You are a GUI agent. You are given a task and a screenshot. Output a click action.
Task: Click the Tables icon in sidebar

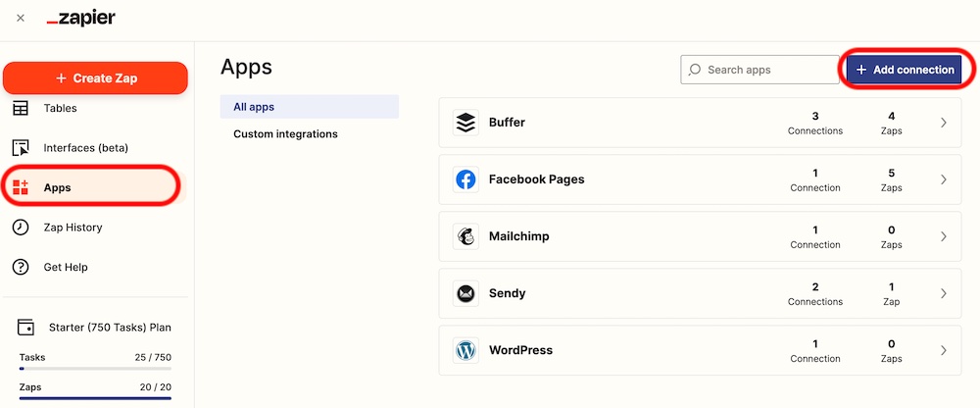click(x=21, y=108)
